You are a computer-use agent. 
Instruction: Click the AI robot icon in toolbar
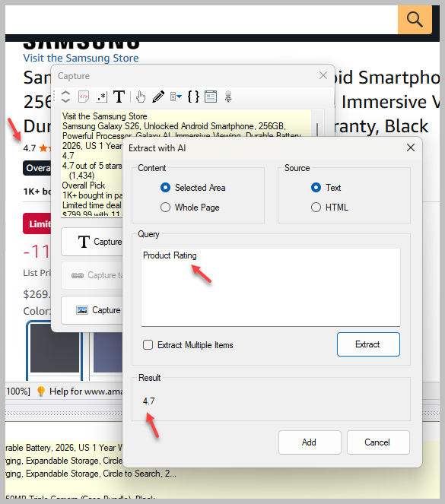[x=228, y=97]
